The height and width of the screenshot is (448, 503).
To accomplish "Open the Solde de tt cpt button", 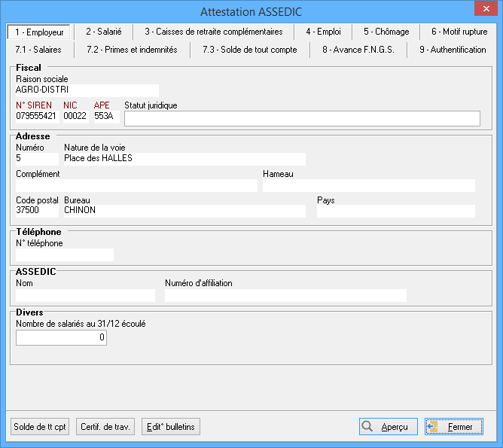I will tap(40, 427).
